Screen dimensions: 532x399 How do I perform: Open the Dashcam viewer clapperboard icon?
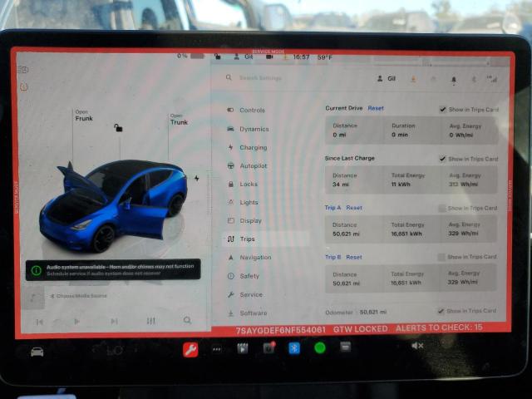pyautogui.click(x=242, y=349)
